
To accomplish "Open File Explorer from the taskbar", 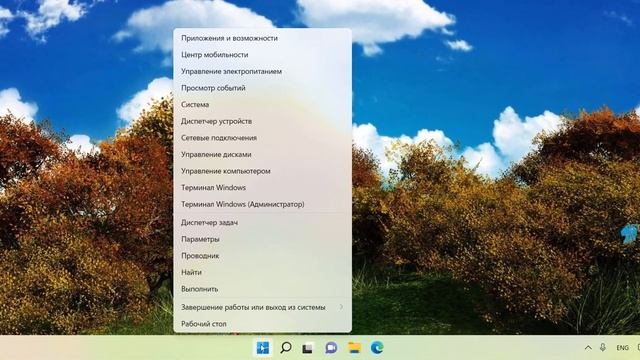I will [354, 348].
